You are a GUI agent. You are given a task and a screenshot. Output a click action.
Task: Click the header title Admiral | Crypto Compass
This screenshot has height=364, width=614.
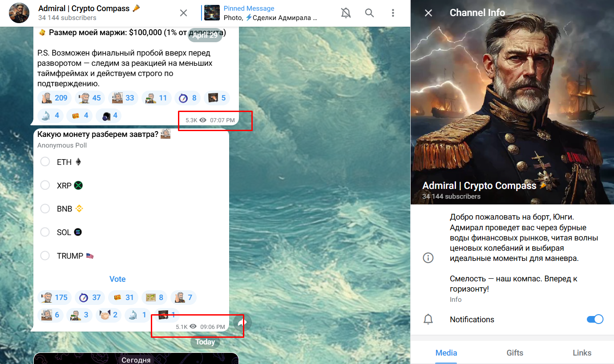89,8
